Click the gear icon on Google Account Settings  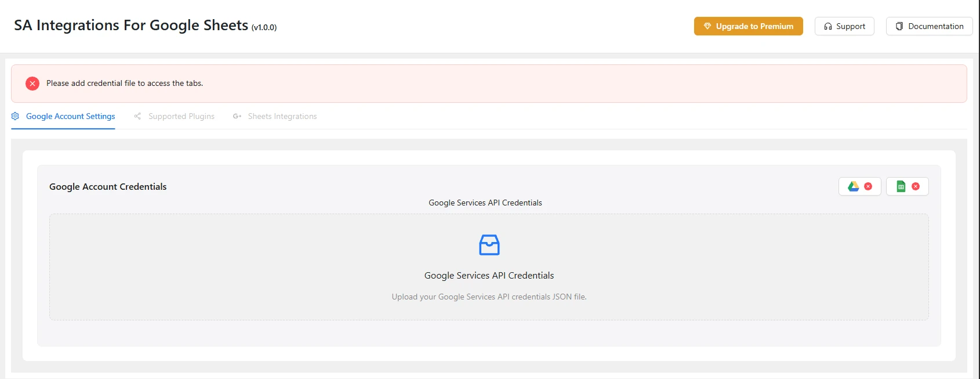pyautogui.click(x=15, y=116)
